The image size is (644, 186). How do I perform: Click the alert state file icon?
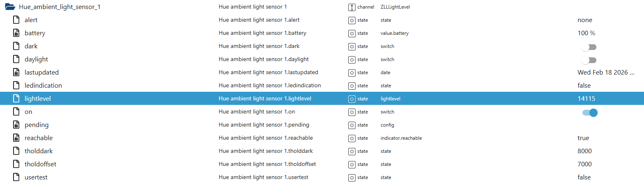tap(16, 20)
